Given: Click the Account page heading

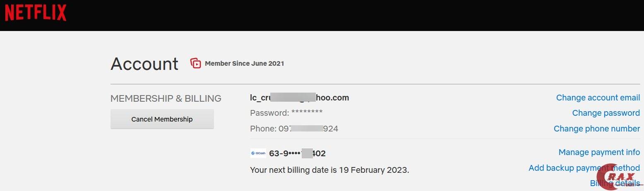Looking at the screenshot, I should [x=144, y=64].
